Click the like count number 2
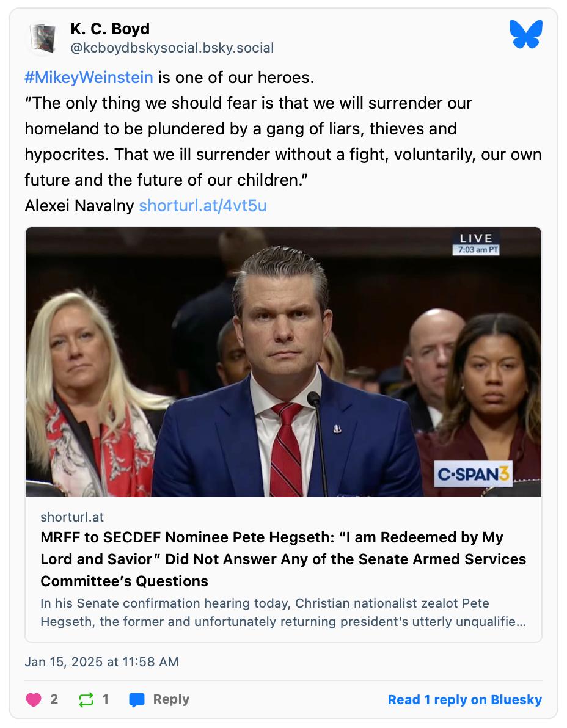 [54, 699]
